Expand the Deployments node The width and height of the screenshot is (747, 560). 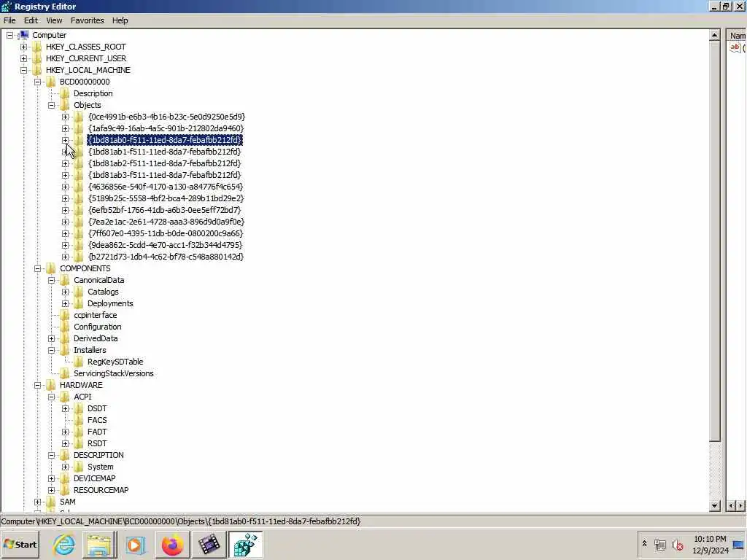[65, 303]
